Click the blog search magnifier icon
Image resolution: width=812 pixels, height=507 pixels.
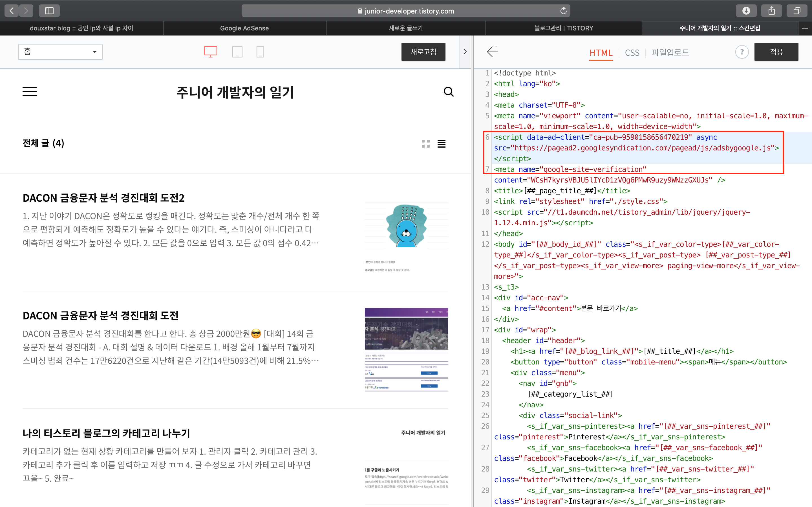tap(449, 92)
